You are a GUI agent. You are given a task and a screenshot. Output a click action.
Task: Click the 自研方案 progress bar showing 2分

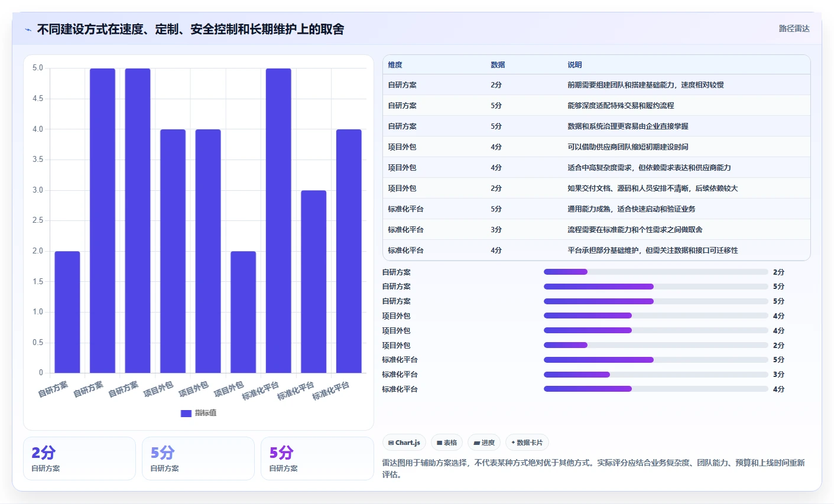655,272
